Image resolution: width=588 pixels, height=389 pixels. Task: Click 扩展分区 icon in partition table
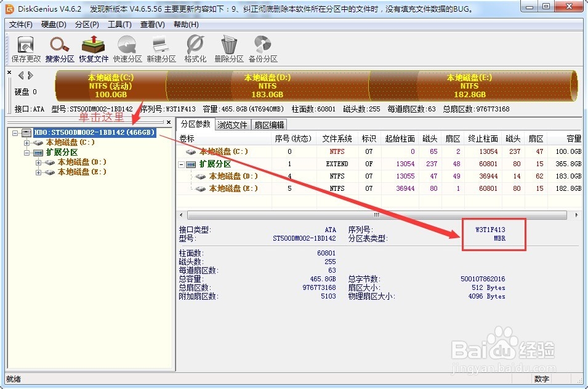(191, 164)
